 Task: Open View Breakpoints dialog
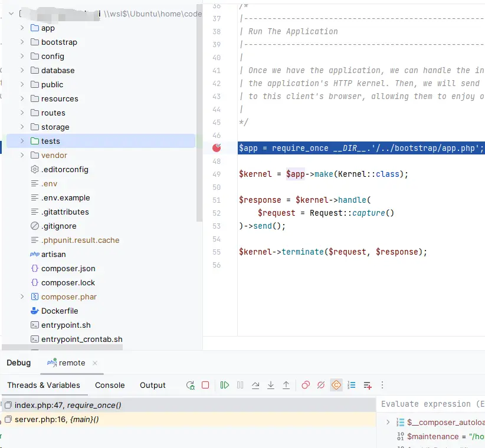306,386
